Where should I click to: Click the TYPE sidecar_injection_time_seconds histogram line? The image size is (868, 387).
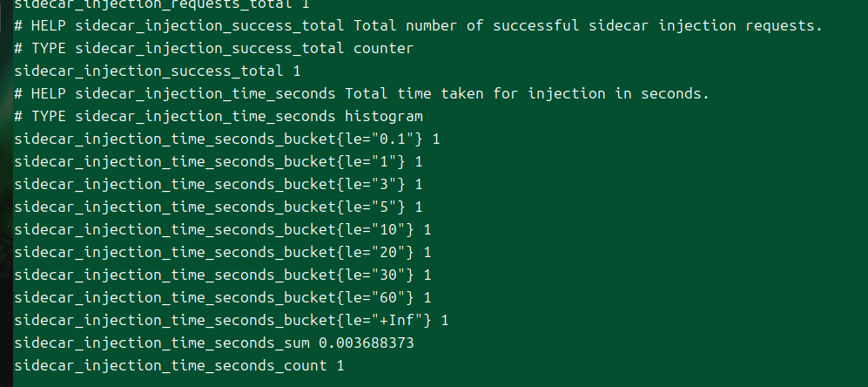(219, 117)
